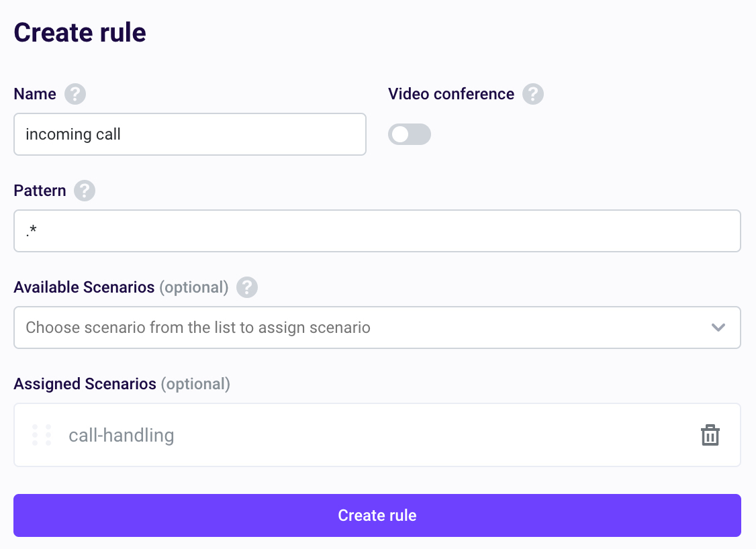The height and width of the screenshot is (549, 756).
Task: Click the Pattern input field
Action: [x=377, y=231]
